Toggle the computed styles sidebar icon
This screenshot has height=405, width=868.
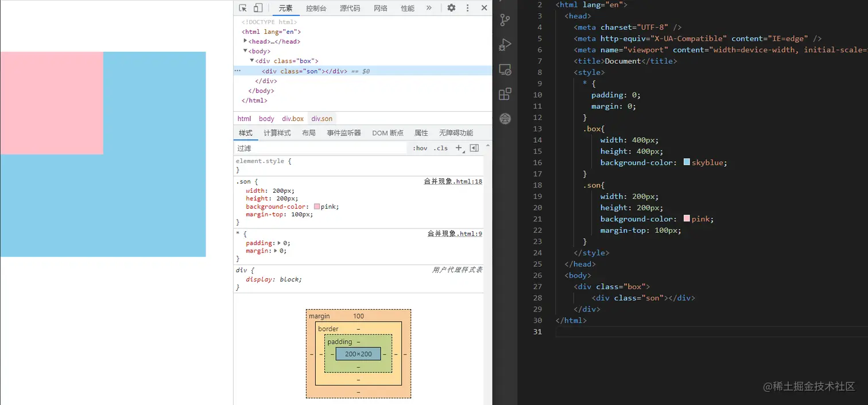(x=474, y=148)
